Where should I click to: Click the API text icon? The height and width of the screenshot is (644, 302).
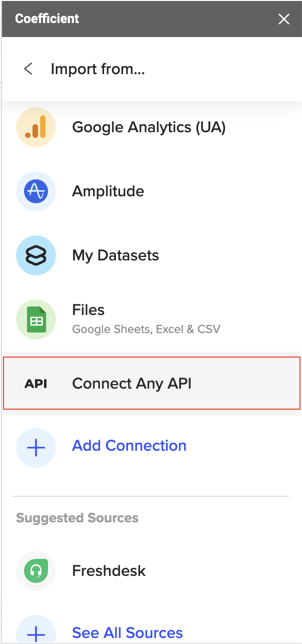coord(36,384)
